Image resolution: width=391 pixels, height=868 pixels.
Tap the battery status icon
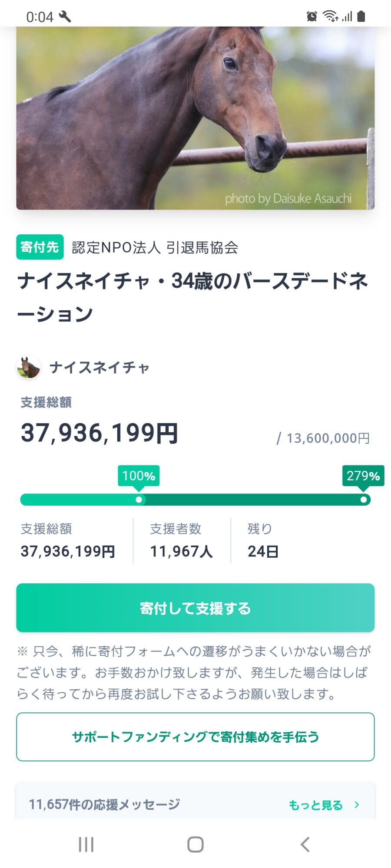tap(361, 16)
